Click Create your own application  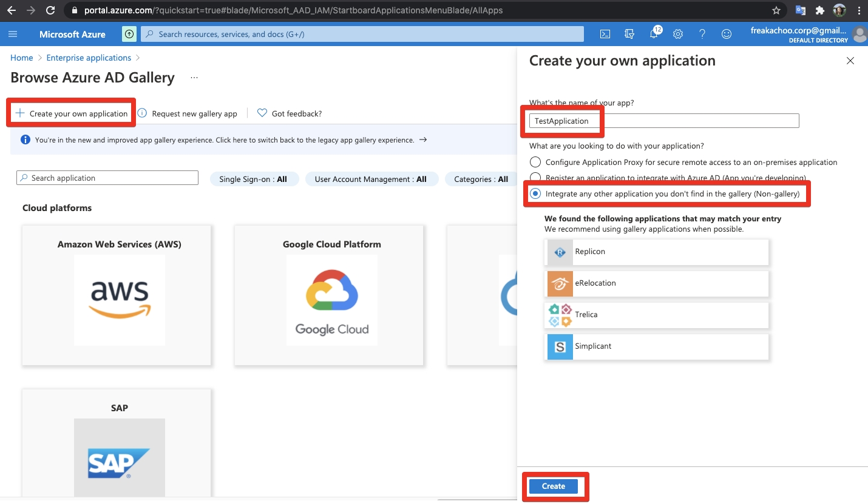tap(72, 113)
